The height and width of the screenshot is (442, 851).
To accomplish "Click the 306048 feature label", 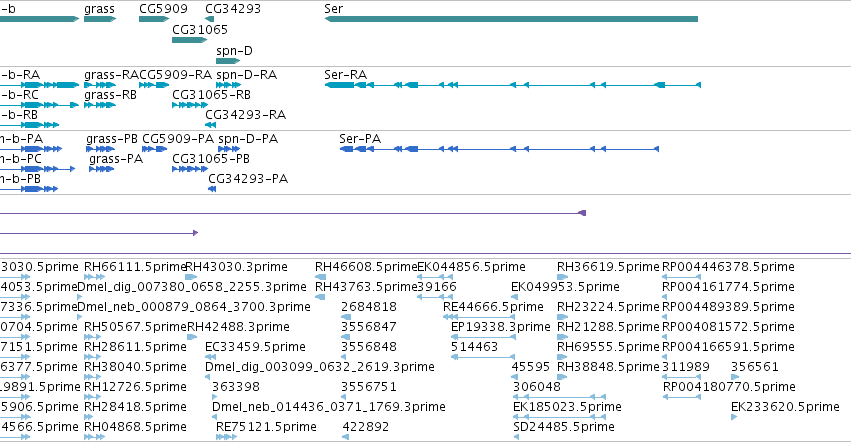I will click(537, 387).
